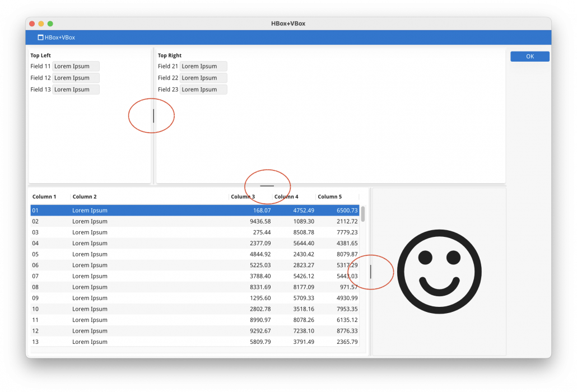This screenshot has height=392, width=577.
Task: Click the red close window button
Action: tap(32, 24)
